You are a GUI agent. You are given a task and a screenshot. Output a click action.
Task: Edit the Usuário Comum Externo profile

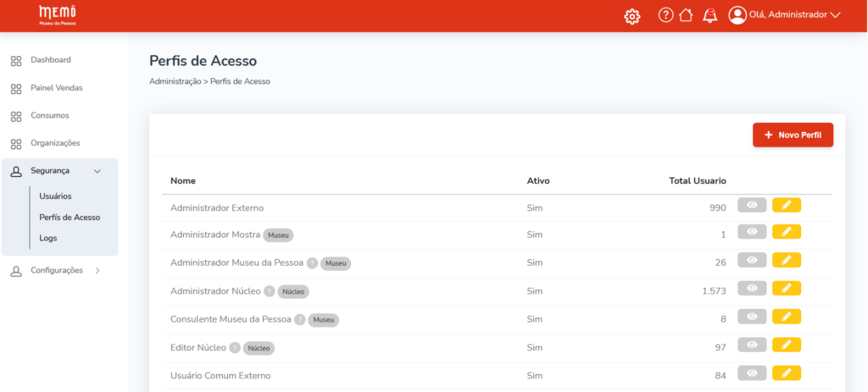click(x=786, y=373)
